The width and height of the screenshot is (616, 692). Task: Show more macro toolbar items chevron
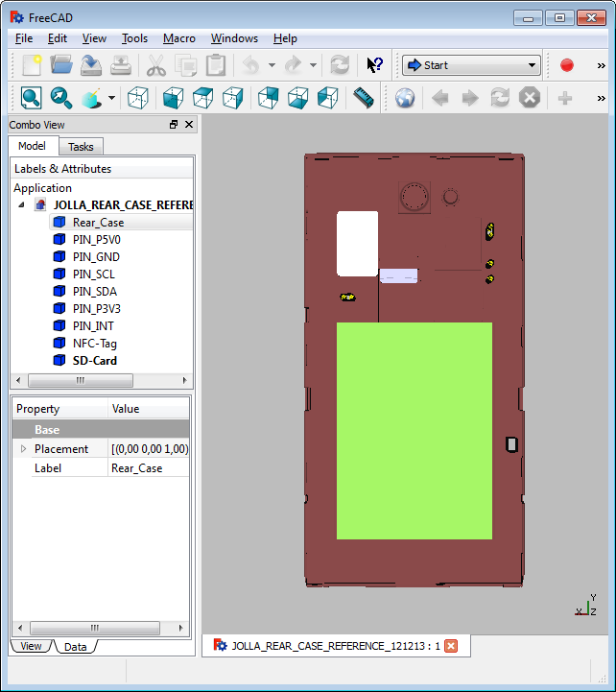(x=601, y=66)
